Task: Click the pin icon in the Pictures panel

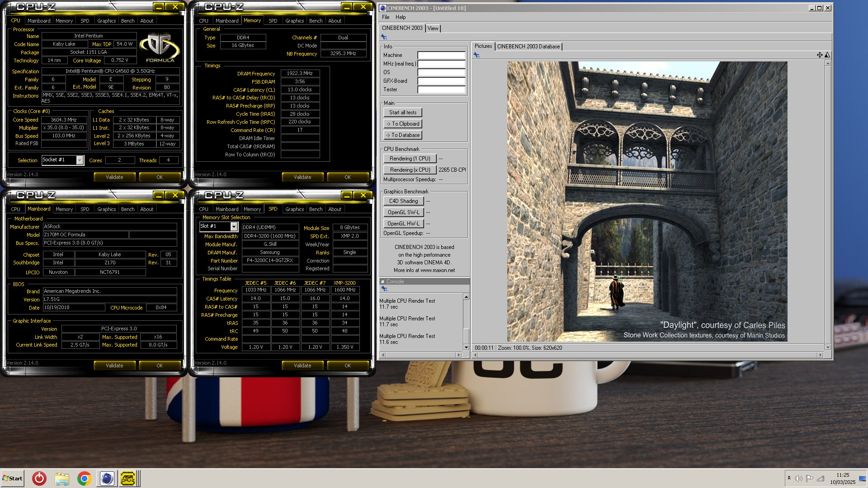Action: click(476, 55)
